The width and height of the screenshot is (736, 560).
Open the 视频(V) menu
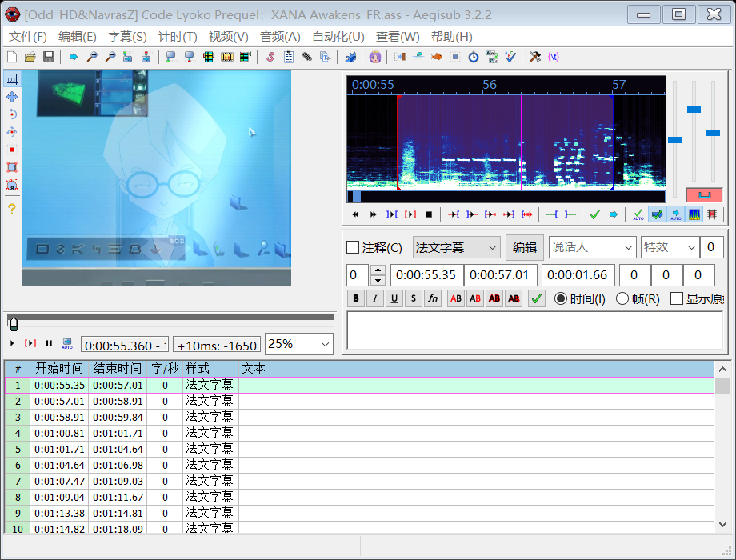pos(228,37)
